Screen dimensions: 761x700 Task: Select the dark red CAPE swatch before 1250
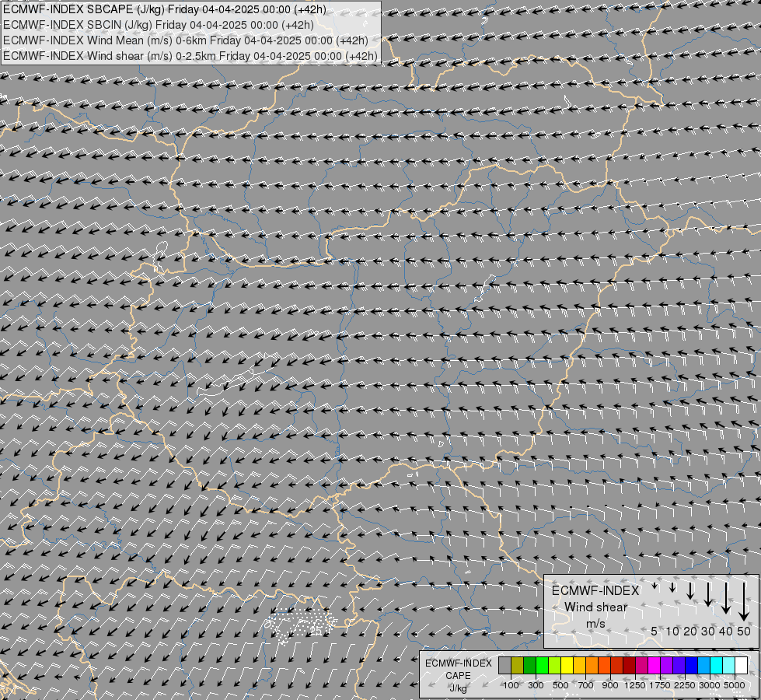pos(630,666)
